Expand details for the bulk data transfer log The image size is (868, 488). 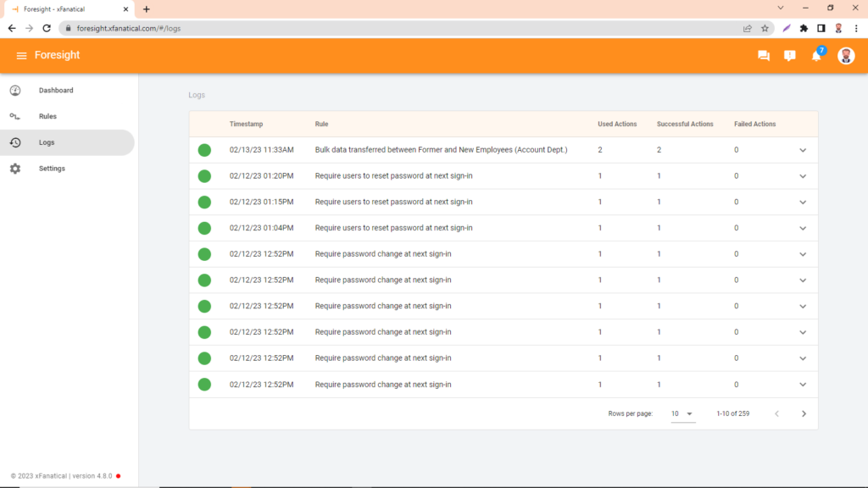click(802, 150)
